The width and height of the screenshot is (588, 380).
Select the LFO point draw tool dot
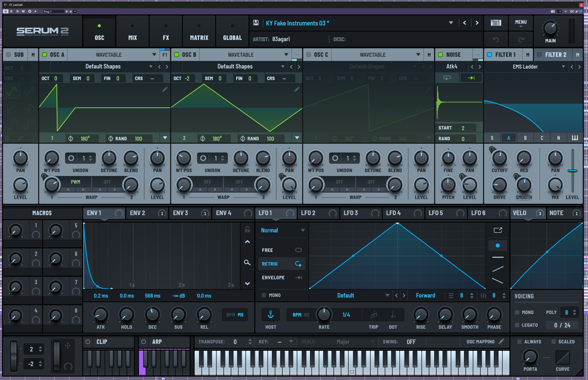click(498, 246)
